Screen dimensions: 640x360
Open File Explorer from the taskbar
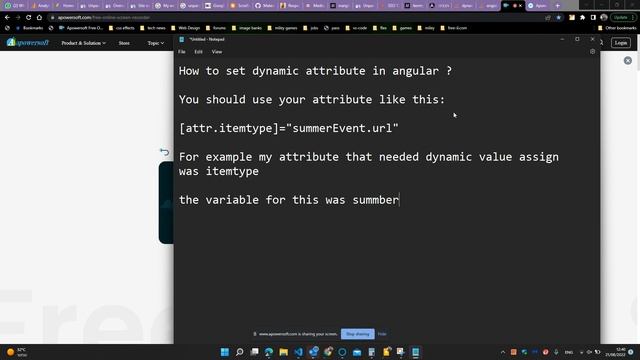(284, 352)
